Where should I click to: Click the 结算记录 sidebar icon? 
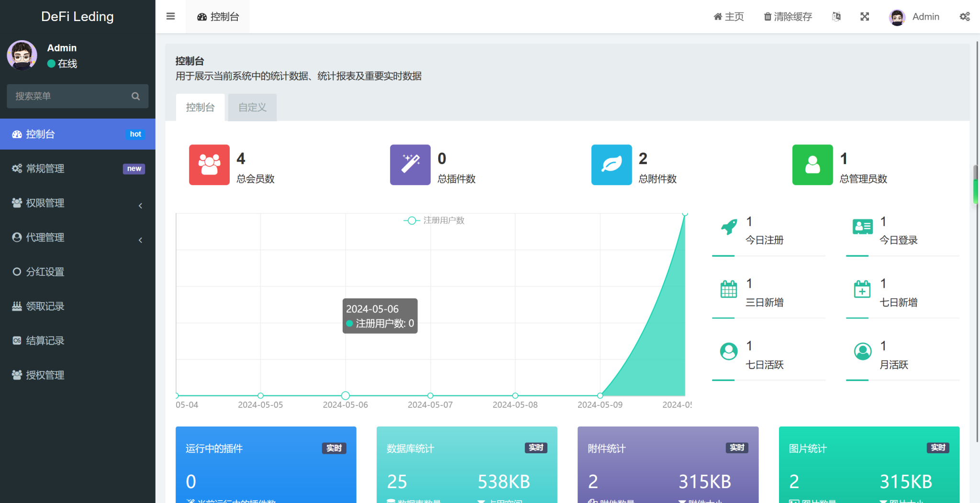(17, 340)
